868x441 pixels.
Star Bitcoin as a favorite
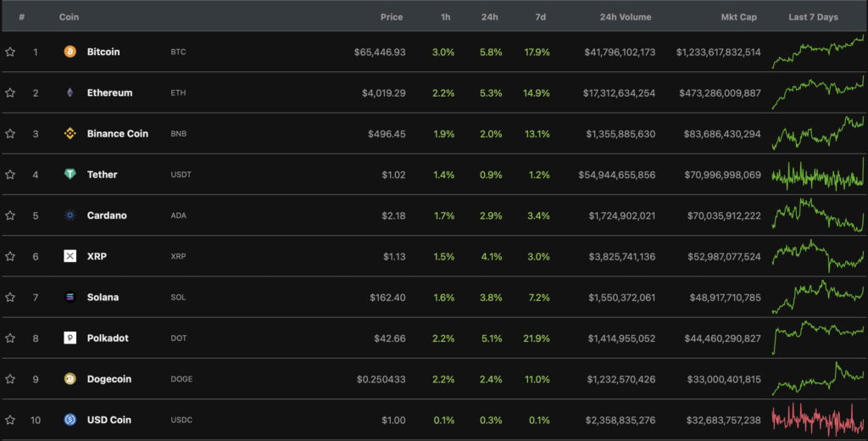tap(10, 52)
